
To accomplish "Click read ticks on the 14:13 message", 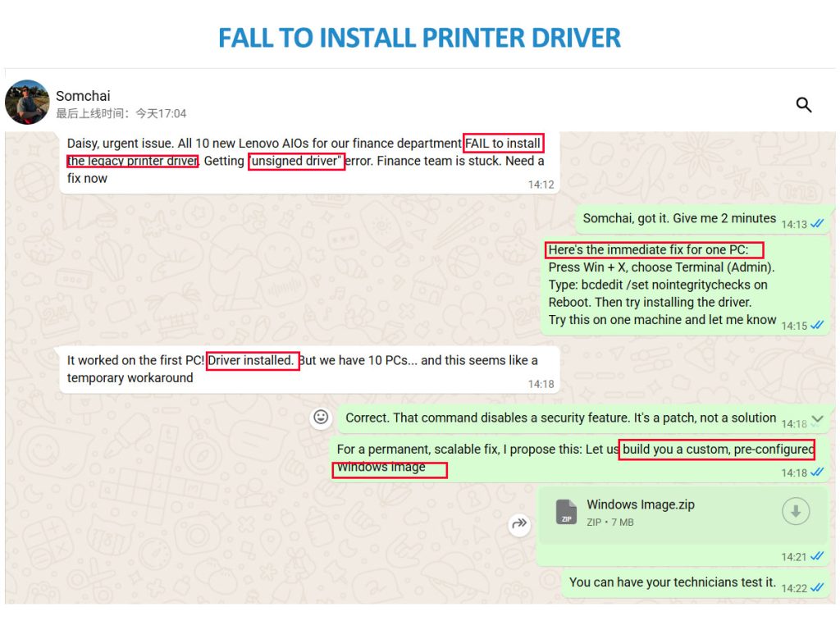I will [x=817, y=224].
